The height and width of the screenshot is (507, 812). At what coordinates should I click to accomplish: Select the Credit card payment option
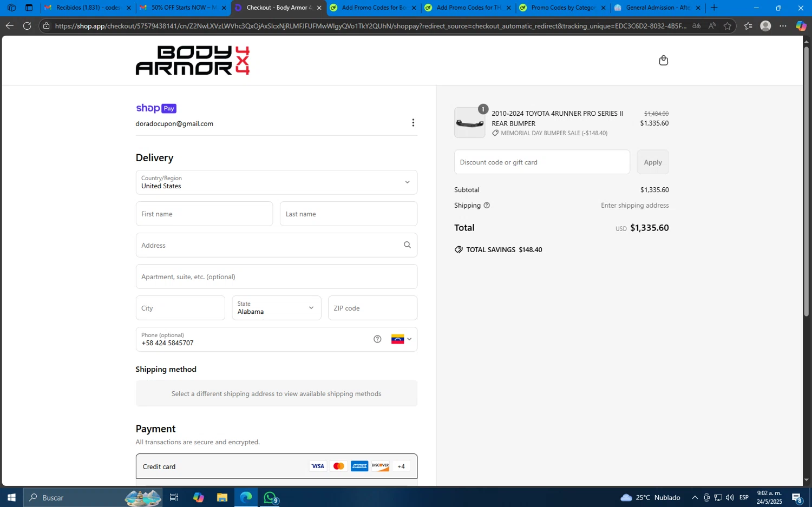[276, 466]
